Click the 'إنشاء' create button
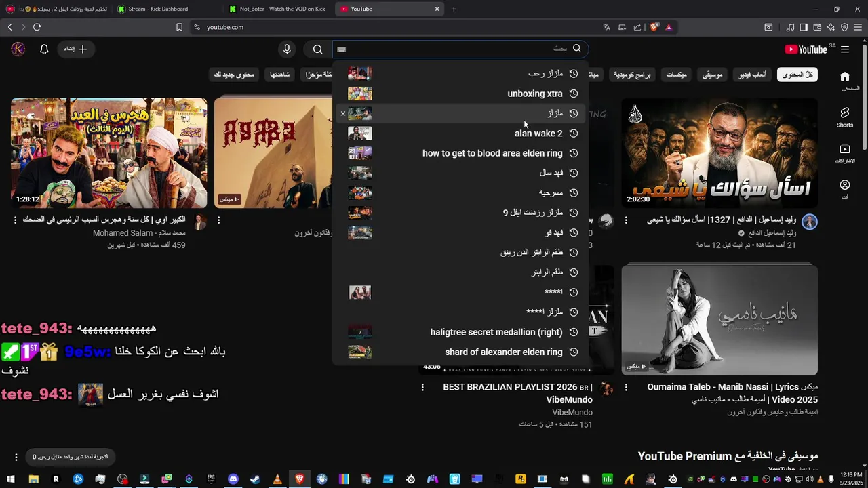The width and height of the screenshot is (868, 488). [x=76, y=49]
